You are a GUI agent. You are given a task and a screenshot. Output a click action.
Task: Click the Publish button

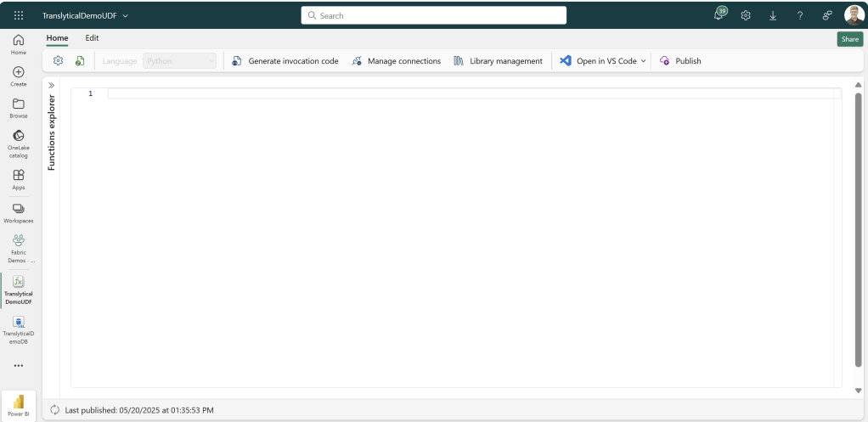tap(680, 61)
